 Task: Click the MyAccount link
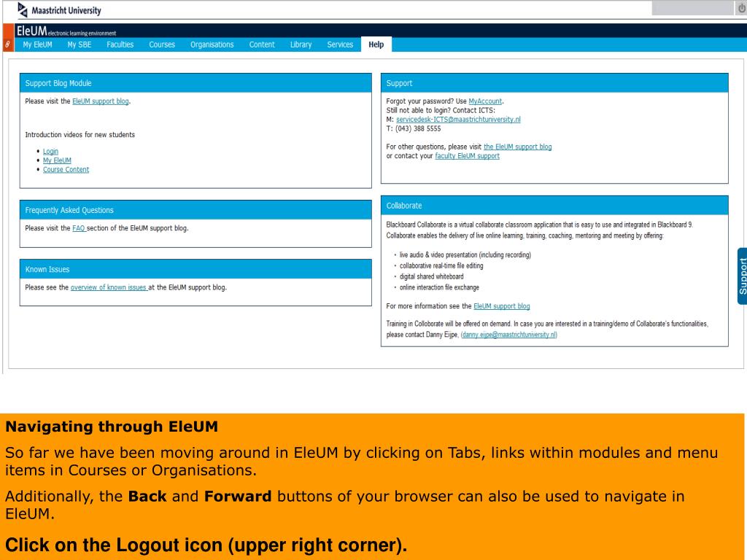point(485,101)
